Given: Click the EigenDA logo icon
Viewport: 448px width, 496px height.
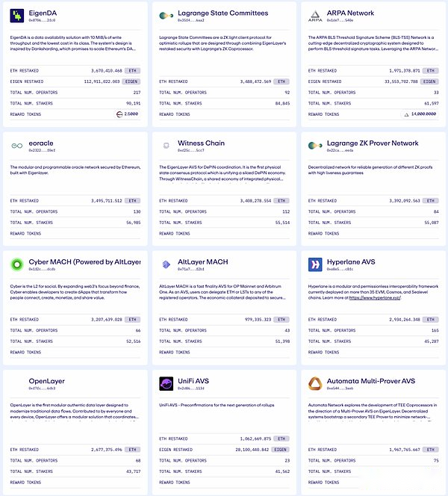Looking at the screenshot, I should pos(16,16).
